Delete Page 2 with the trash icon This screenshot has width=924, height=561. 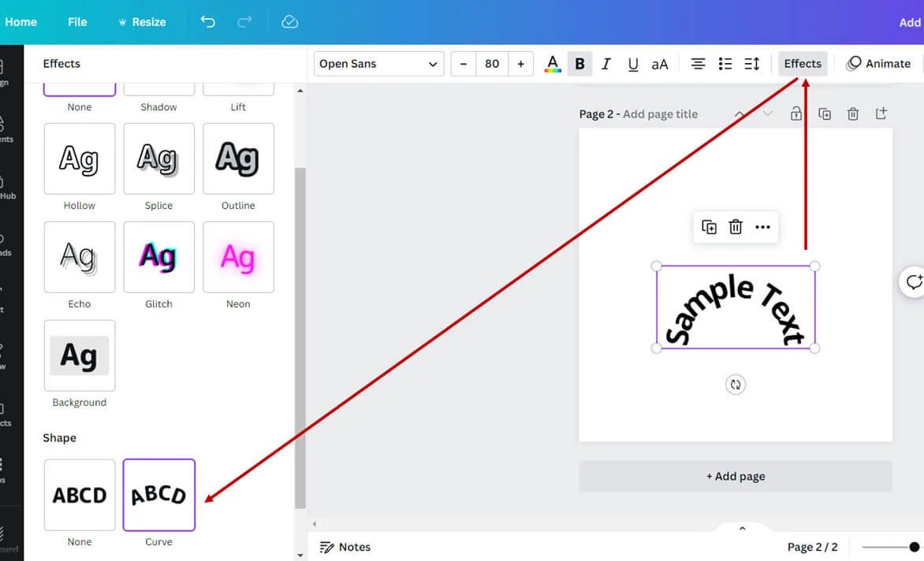[x=852, y=113]
